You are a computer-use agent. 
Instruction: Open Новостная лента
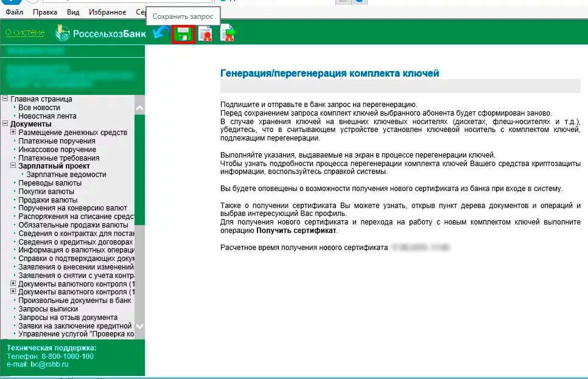[47, 116]
